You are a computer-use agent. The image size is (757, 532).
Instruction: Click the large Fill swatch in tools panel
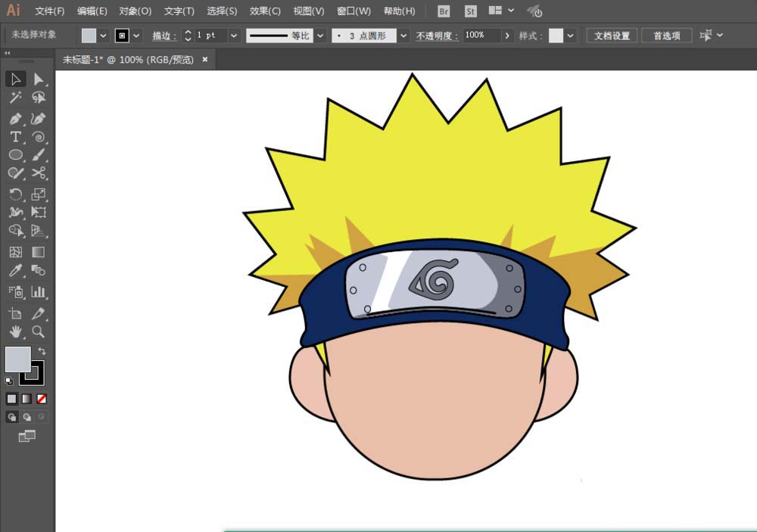tap(18, 359)
